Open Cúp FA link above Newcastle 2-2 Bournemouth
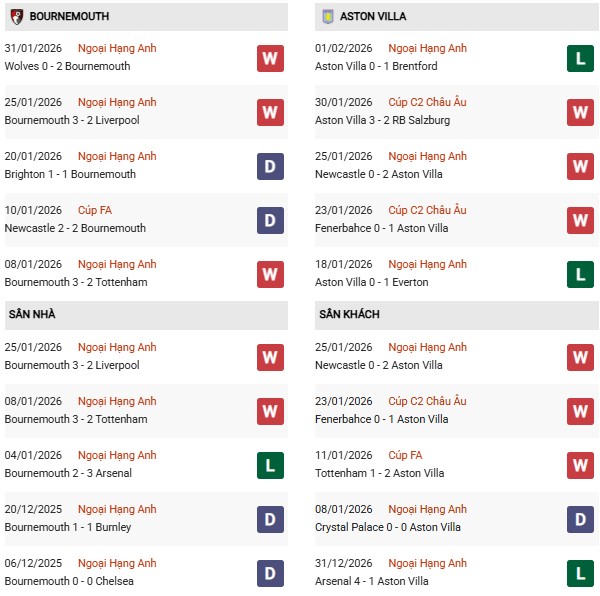The width and height of the screenshot is (600, 596). [94, 210]
